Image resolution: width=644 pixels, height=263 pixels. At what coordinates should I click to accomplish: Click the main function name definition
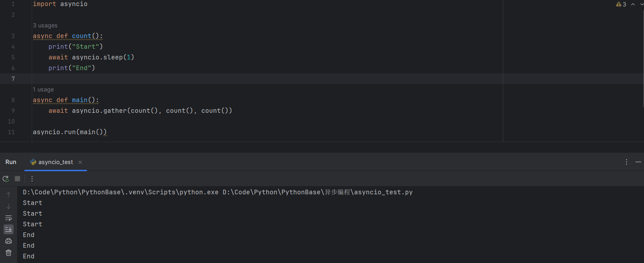click(79, 100)
